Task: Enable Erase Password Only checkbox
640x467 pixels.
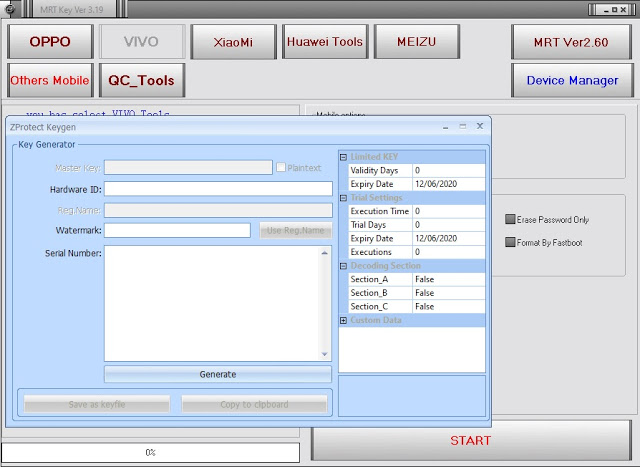Action: tap(510, 219)
